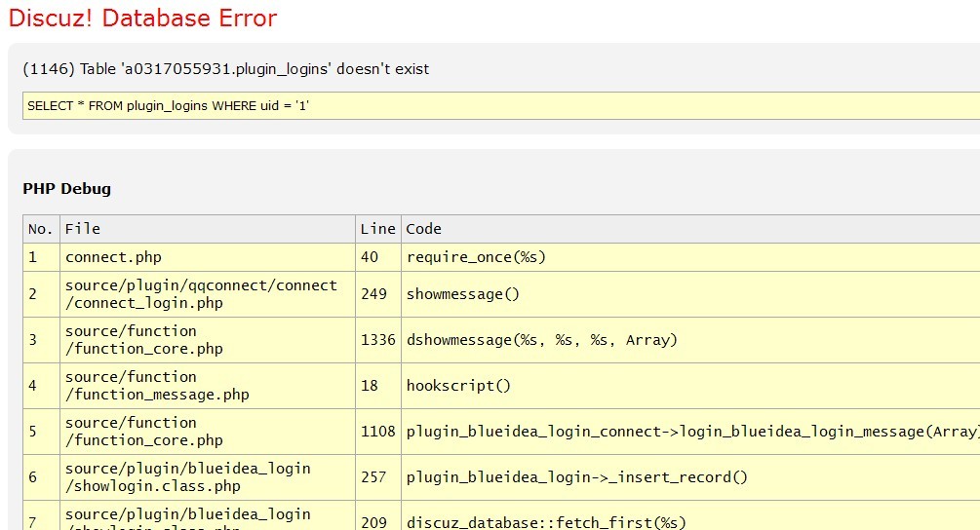
Task: Click the Line column header
Action: point(377,229)
